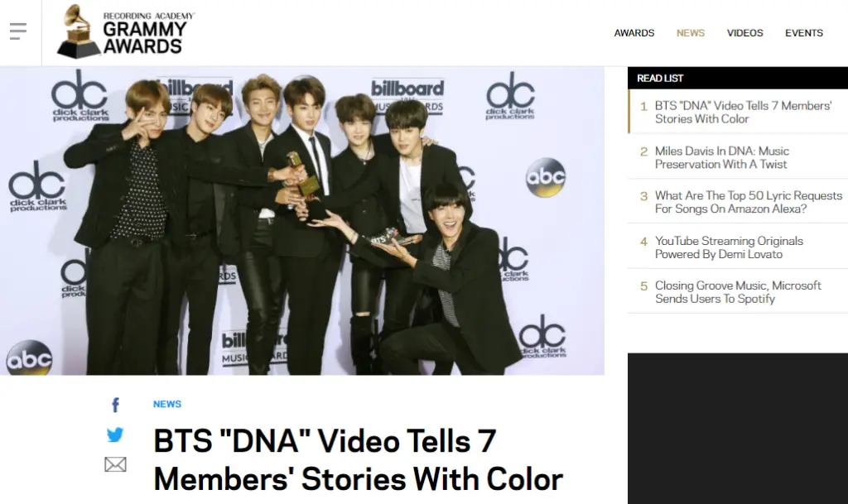Viewport: 848px width, 504px height.
Task: Click the article headline about BTS DNA
Action: pyautogui.click(x=358, y=460)
